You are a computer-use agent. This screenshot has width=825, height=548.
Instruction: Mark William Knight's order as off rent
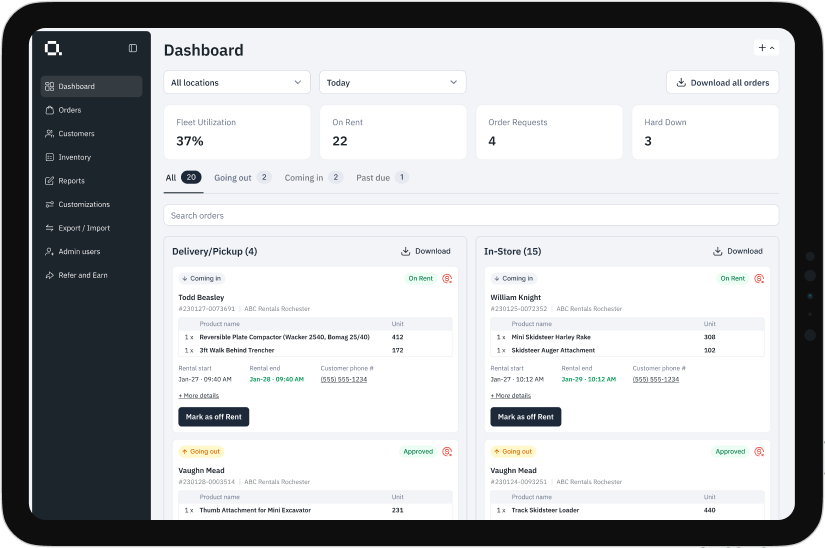(525, 417)
